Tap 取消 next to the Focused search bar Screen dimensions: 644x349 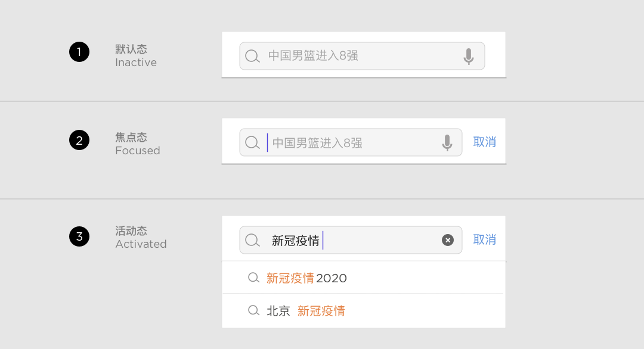(485, 142)
